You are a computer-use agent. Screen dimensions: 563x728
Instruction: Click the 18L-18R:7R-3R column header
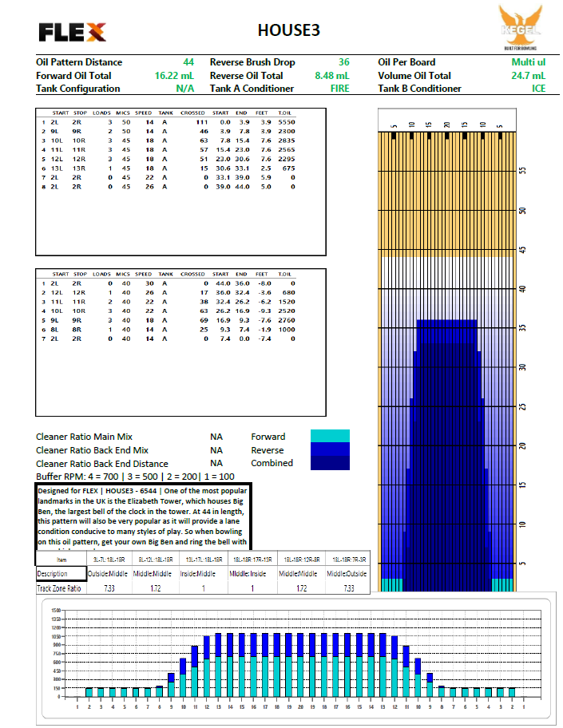(x=349, y=560)
